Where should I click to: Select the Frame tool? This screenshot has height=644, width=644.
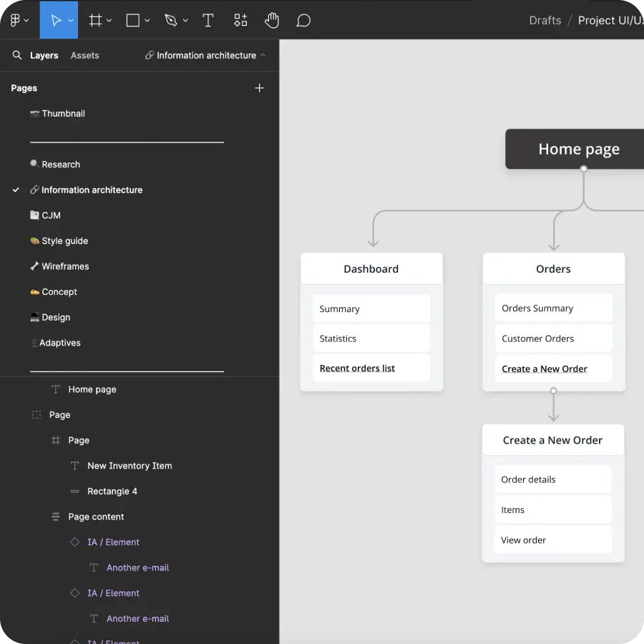94,20
